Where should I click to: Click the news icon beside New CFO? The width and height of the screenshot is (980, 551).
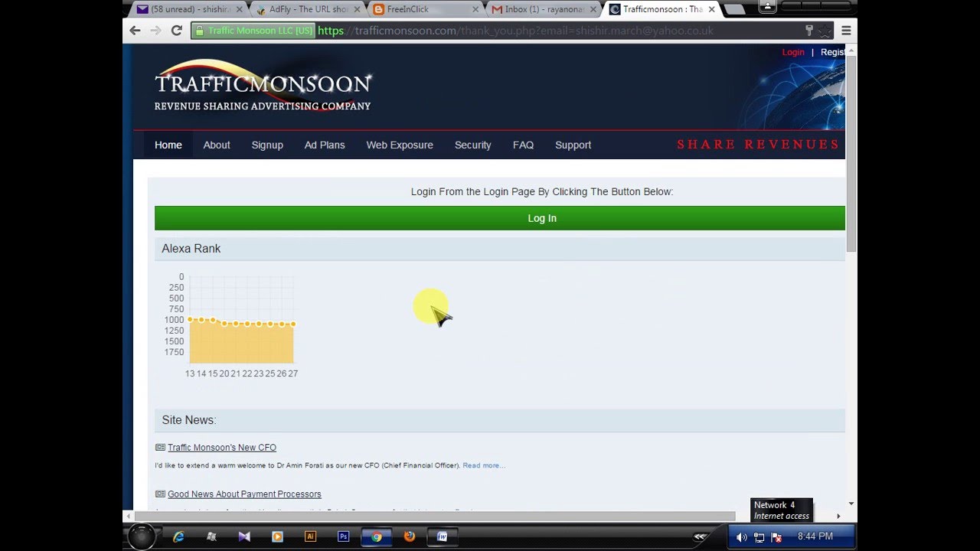click(x=160, y=448)
